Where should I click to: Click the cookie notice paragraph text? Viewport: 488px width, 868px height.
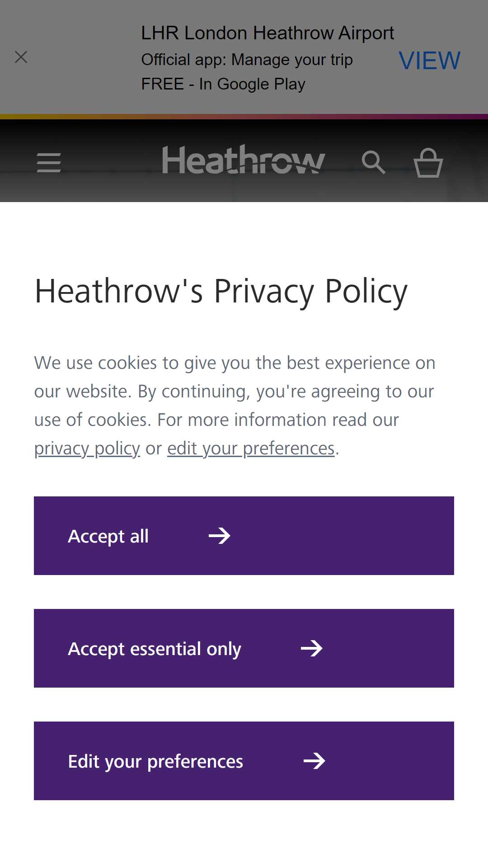coord(235,406)
